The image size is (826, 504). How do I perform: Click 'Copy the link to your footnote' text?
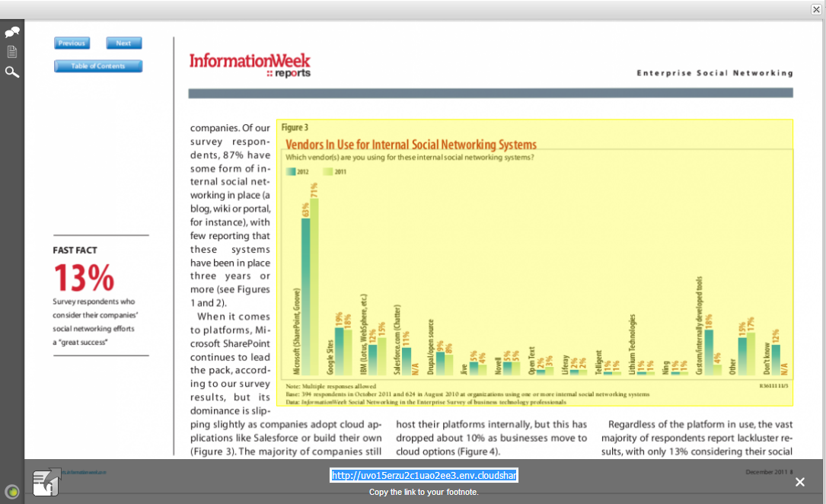point(423,492)
